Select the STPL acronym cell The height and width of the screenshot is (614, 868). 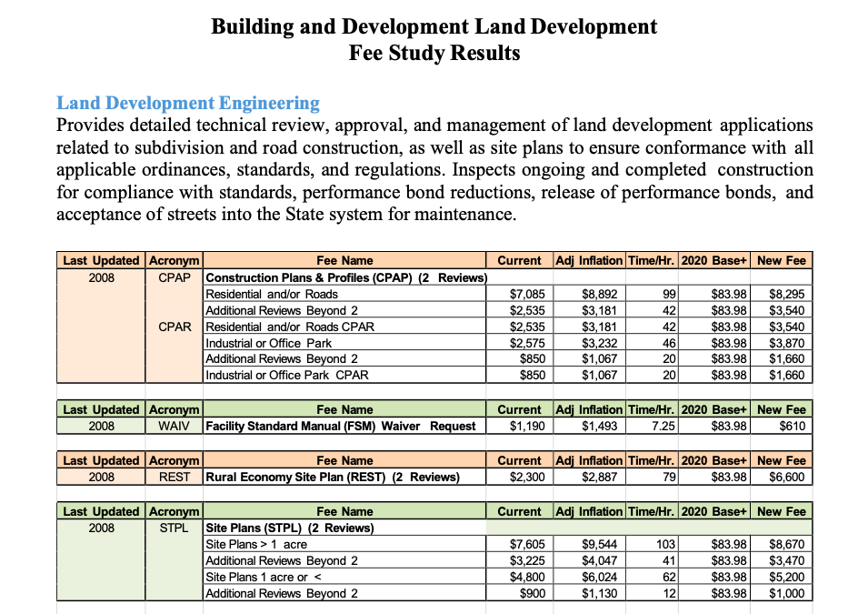coord(174,528)
